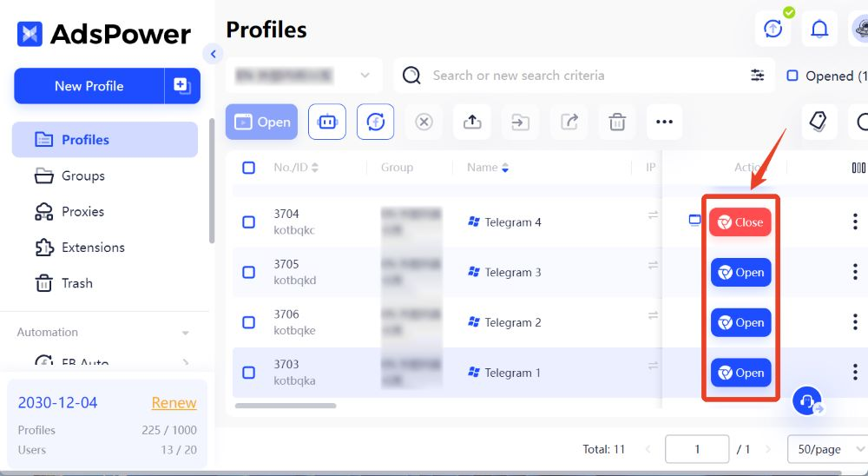Go to Proxies in sidebar

point(82,212)
